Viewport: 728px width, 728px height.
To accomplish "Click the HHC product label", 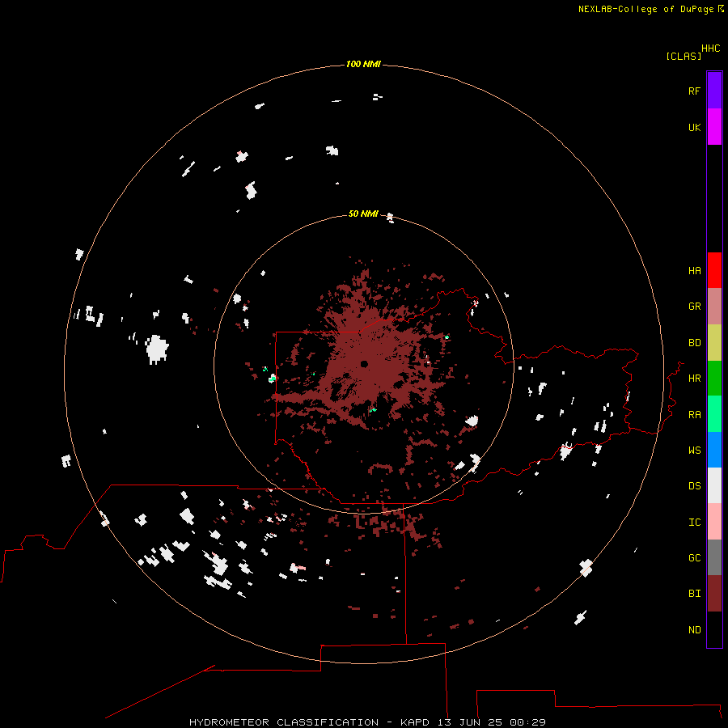I will [710, 49].
